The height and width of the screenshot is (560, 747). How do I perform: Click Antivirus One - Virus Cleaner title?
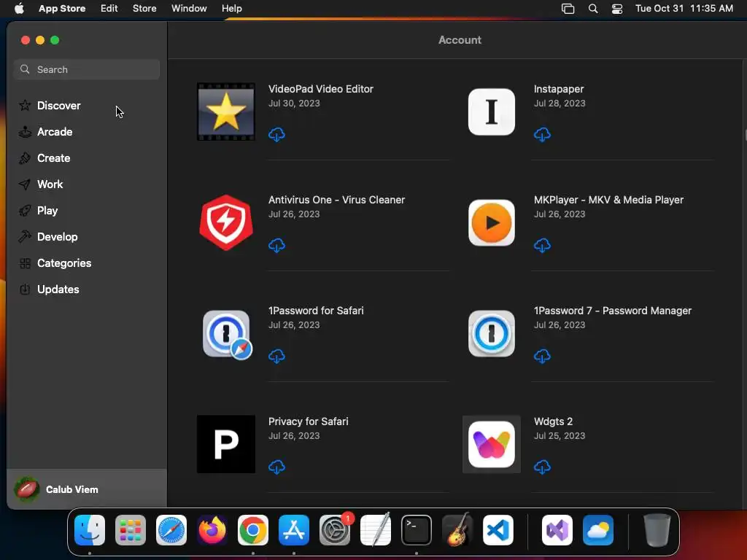coord(336,200)
